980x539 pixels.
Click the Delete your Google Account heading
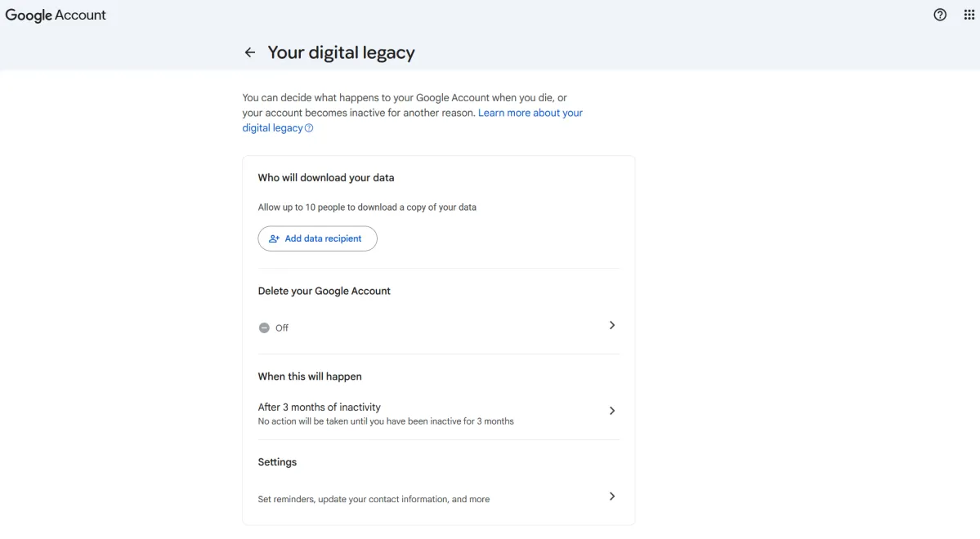click(x=324, y=291)
